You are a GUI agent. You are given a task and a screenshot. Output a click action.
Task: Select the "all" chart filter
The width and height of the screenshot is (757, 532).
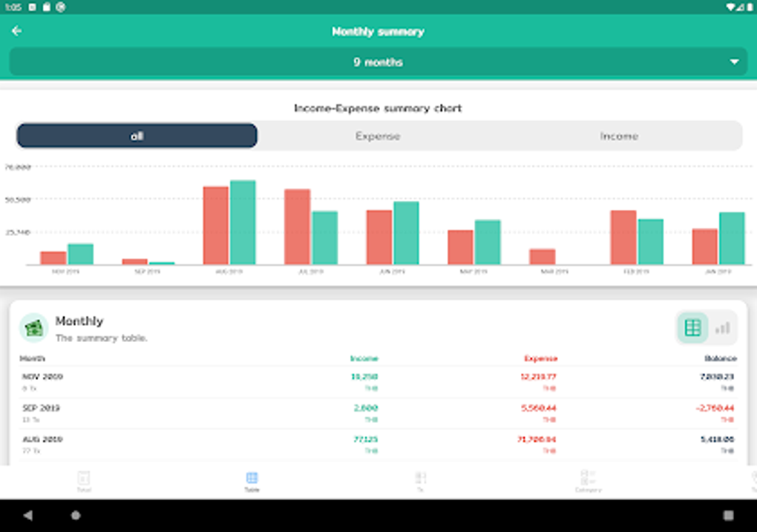(137, 136)
